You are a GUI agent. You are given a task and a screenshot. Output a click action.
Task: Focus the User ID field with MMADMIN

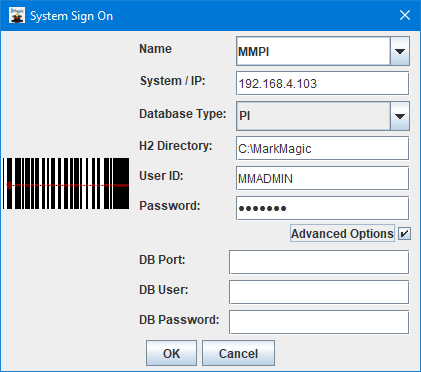(322, 178)
